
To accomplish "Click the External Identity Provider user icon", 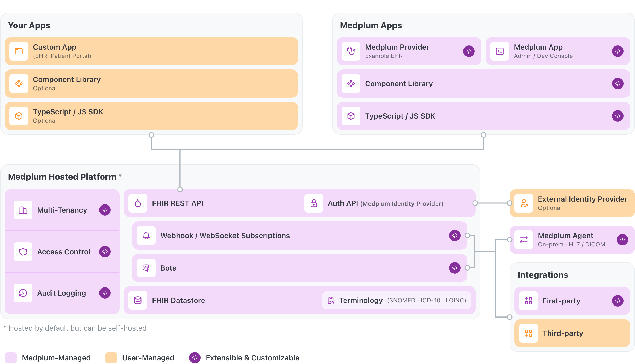I will pos(524,203).
